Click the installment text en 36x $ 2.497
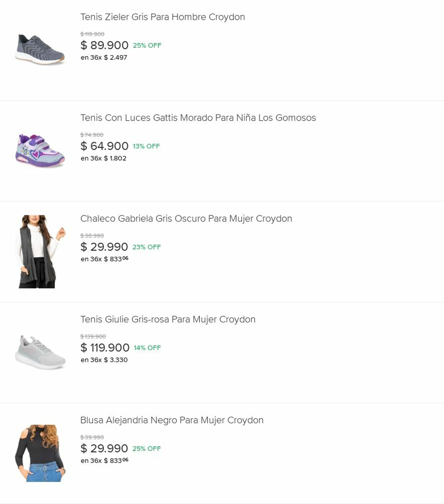This screenshot has width=444, height=504. click(104, 58)
